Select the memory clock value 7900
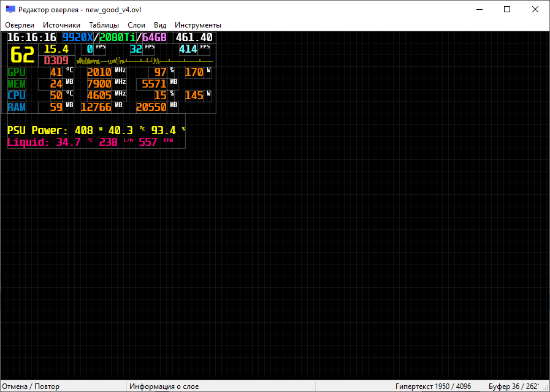This screenshot has height=392, width=550. pyautogui.click(x=99, y=84)
